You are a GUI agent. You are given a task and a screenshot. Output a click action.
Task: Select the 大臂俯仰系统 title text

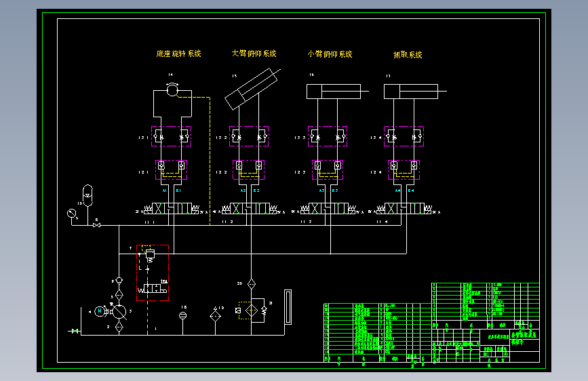tap(254, 54)
